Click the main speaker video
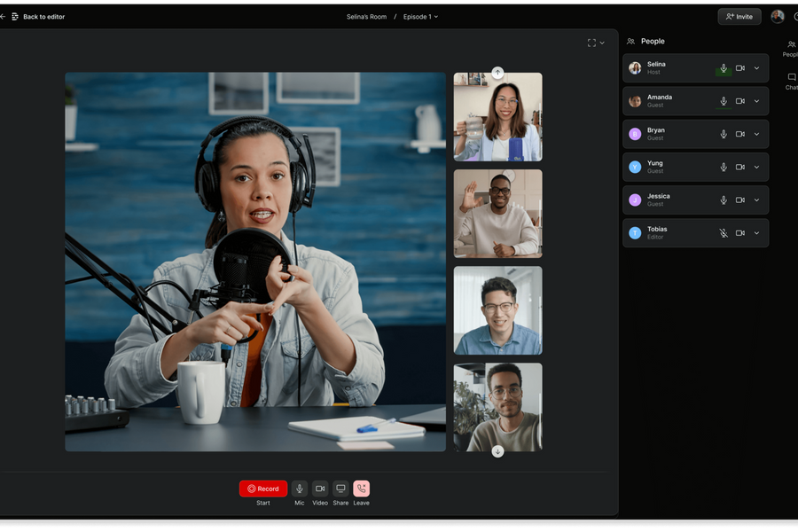 [x=255, y=262]
